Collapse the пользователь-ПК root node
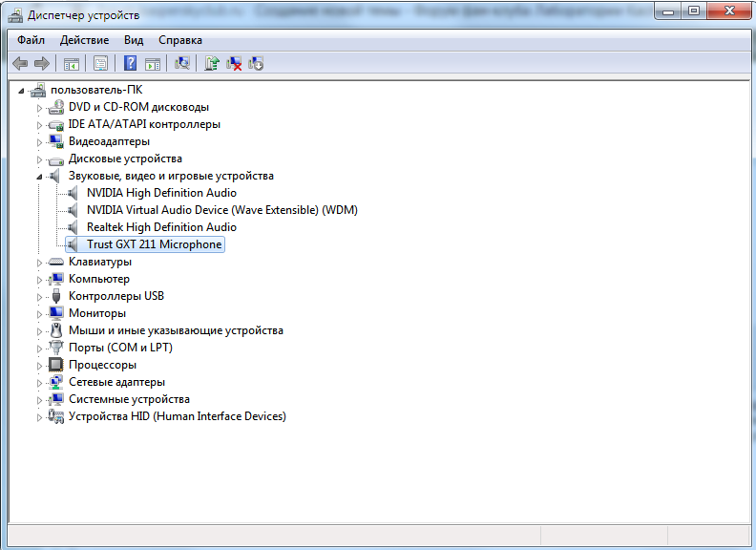 point(21,90)
